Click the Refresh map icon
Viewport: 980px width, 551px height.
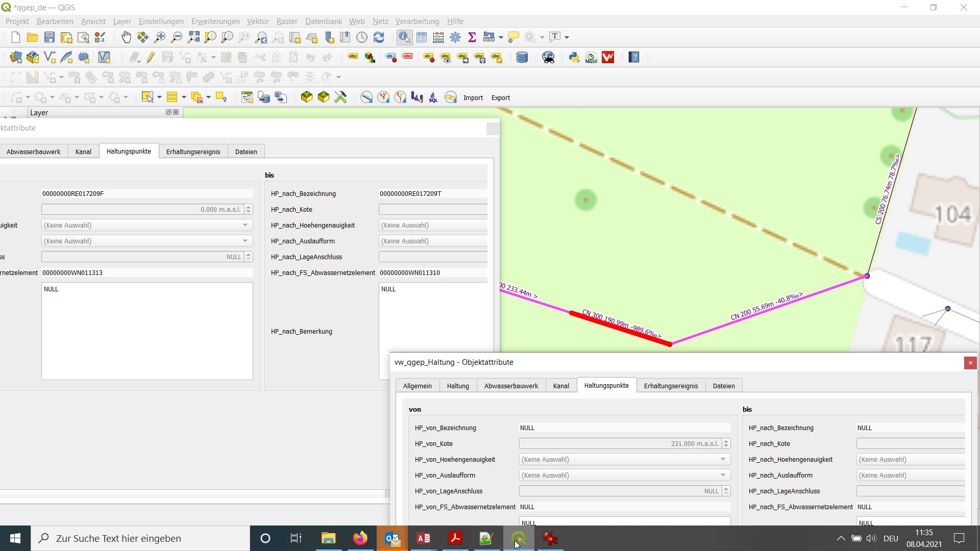[x=379, y=37]
